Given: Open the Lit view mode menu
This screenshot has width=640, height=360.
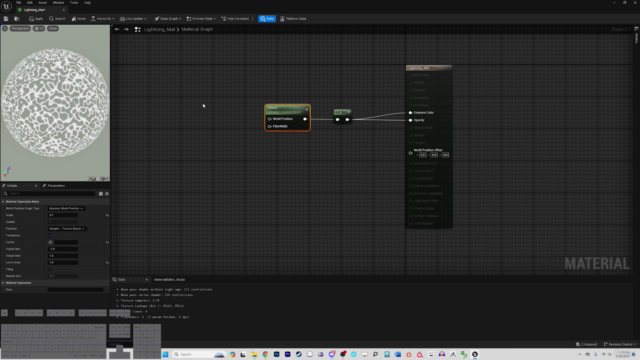Looking at the screenshot, I should (39, 29).
